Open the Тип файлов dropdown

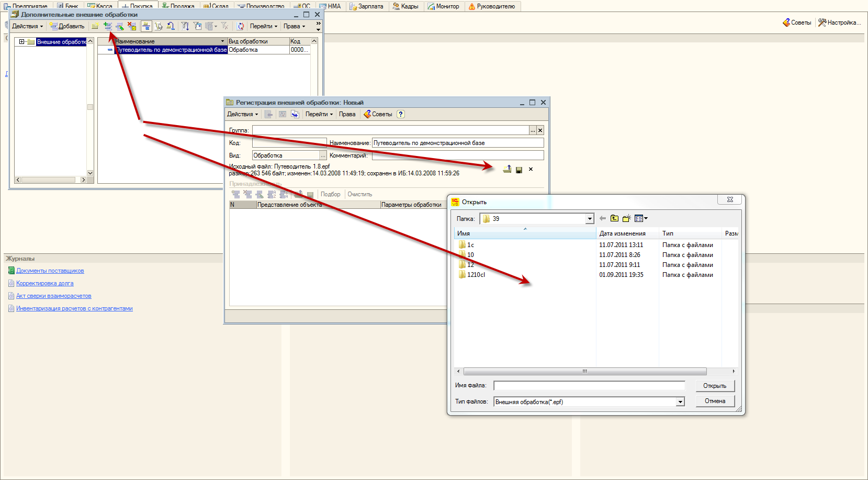[680, 402]
